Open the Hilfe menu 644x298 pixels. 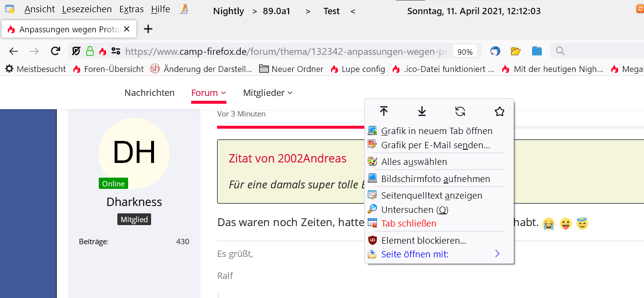coord(160,9)
